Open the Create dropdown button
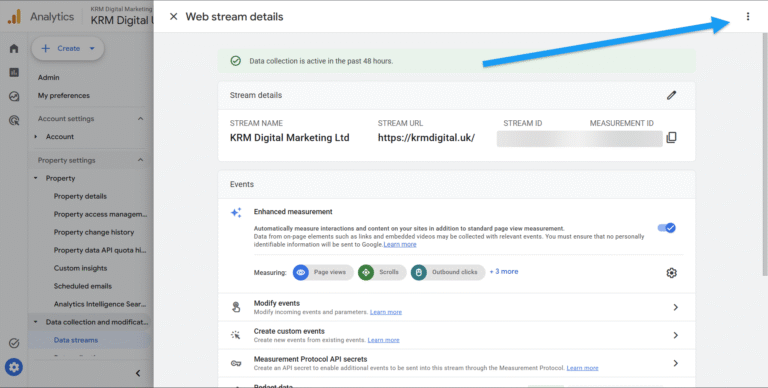The height and width of the screenshot is (388, 768). [68, 48]
